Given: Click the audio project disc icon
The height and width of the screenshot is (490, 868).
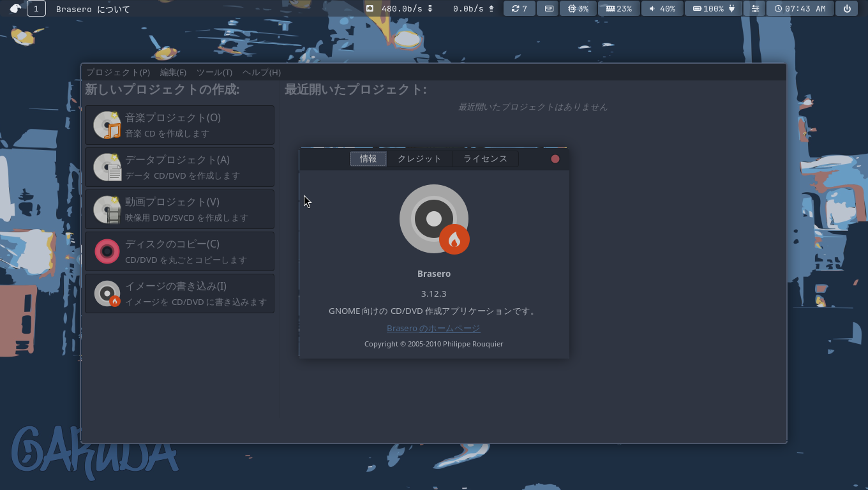Looking at the screenshot, I should pyautogui.click(x=107, y=125).
